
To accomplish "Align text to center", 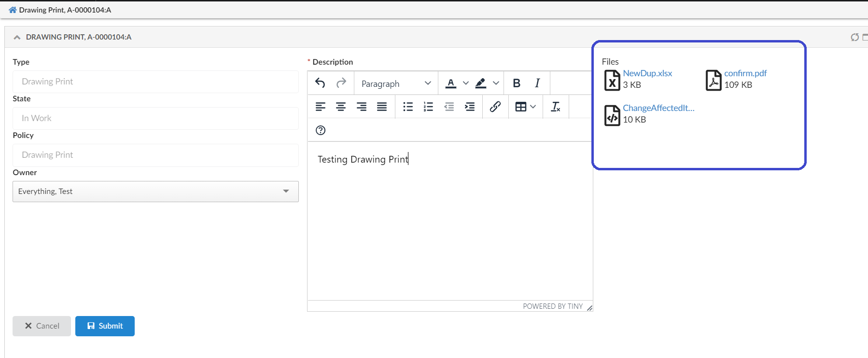I will (341, 107).
